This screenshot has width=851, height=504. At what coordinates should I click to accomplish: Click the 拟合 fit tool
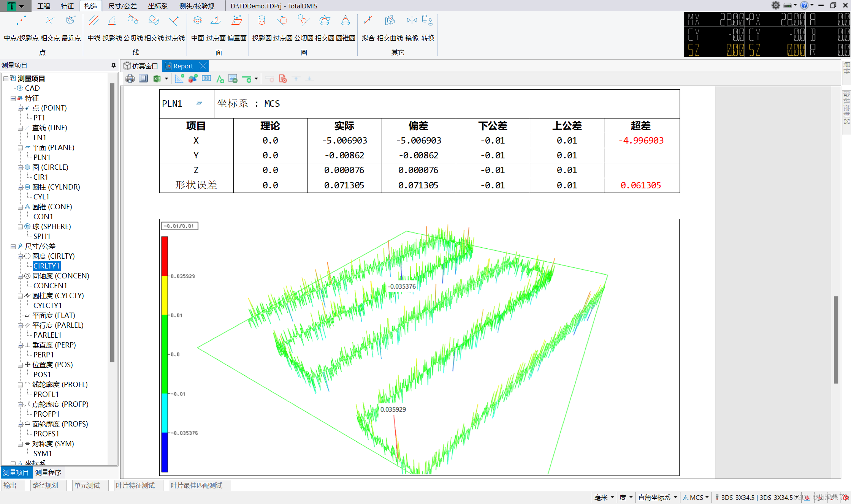click(368, 27)
